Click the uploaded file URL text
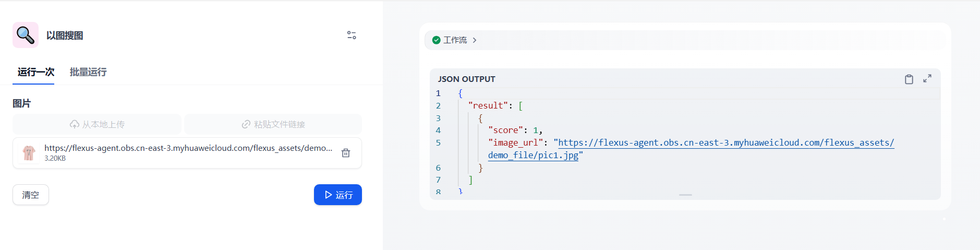Viewport: 980px width, 250px height. [x=188, y=148]
